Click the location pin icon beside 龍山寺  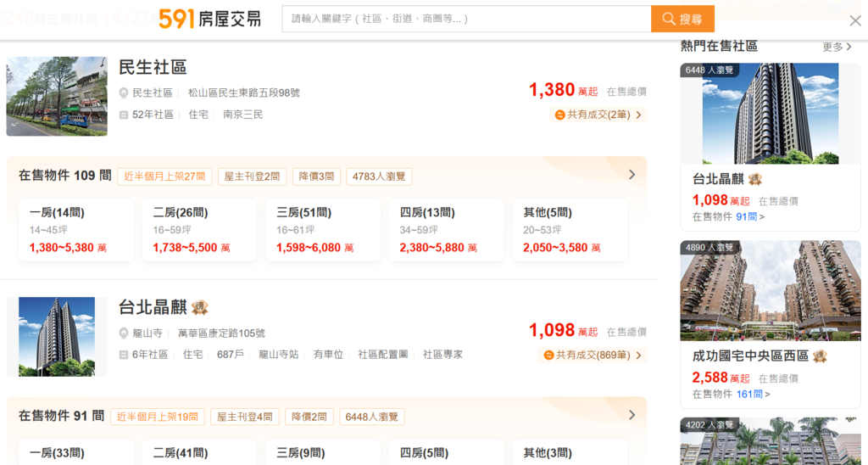(124, 333)
